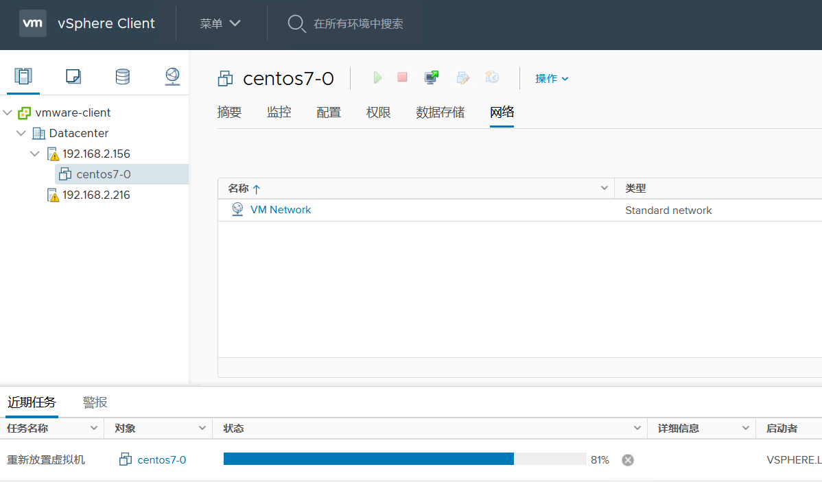This screenshot has height=504, width=822.
Task: Click the edit settings toolbar icon
Action: pyautogui.click(x=463, y=77)
